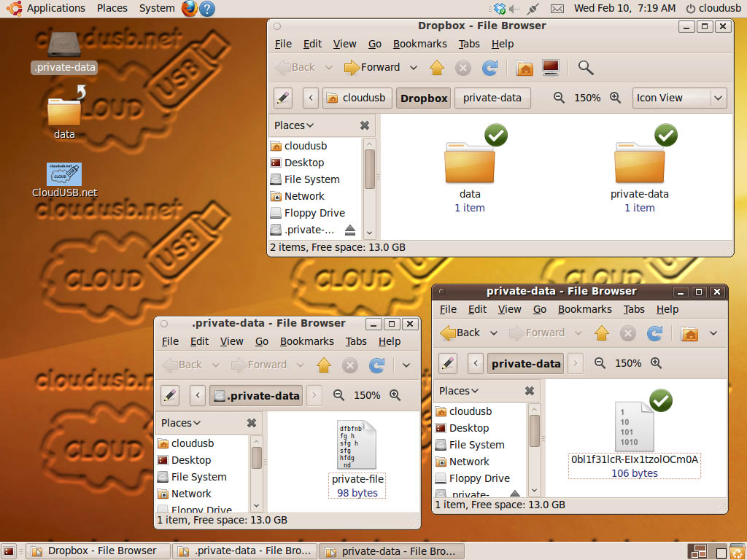Image resolution: width=747 pixels, height=560 pixels.
Task: Open the Home folder icon in Dropbox toolbar
Action: [525, 67]
